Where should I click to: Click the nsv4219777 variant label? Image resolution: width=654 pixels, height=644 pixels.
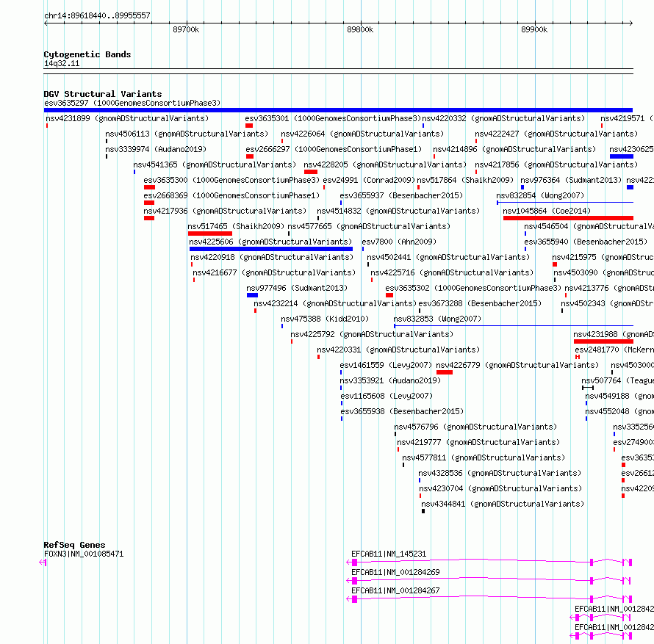point(478,442)
